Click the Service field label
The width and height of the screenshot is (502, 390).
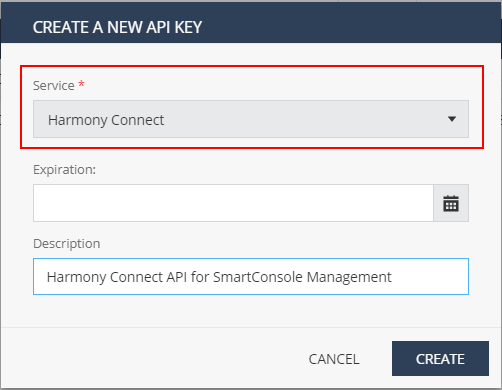click(54, 86)
